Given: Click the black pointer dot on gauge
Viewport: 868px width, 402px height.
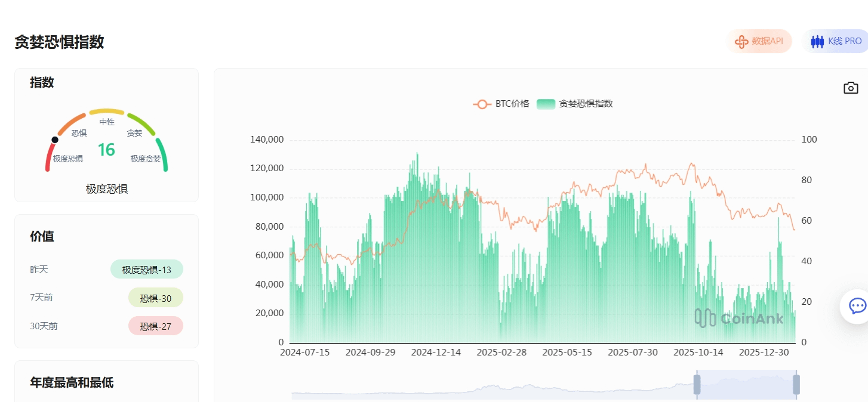Looking at the screenshot, I should pos(55,140).
